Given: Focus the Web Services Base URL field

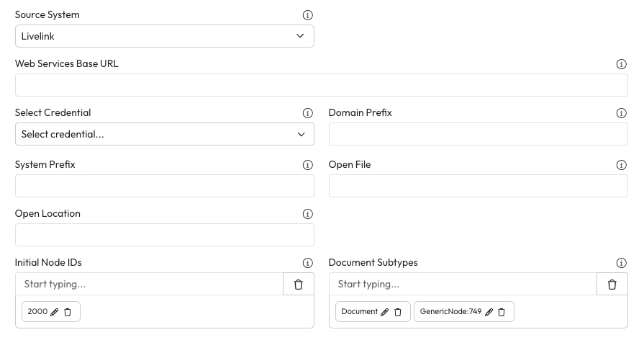Looking at the screenshot, I should (x=321, y=85).
